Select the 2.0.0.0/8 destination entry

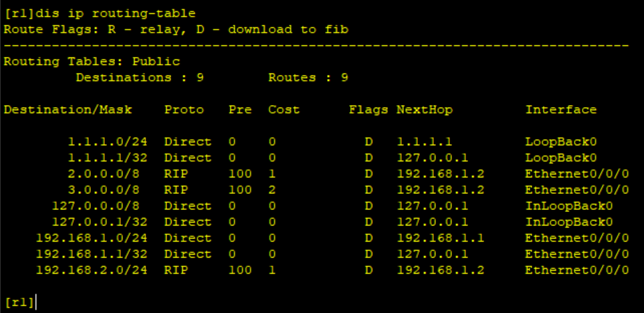point(104,174)
